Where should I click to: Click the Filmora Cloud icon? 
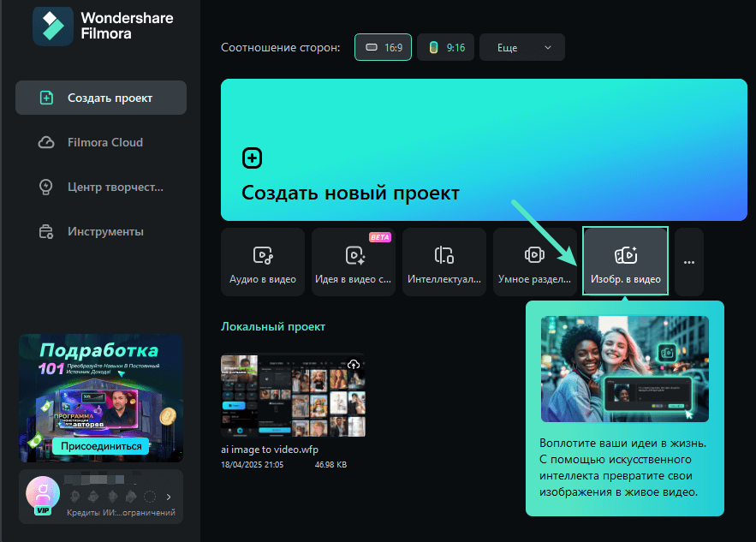(46, 142)
